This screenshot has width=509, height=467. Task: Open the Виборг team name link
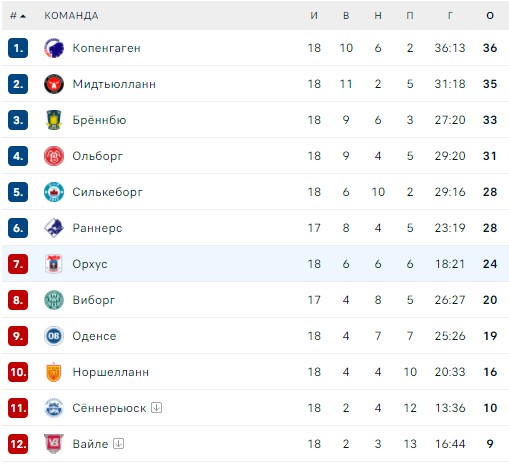pos(94,300)
